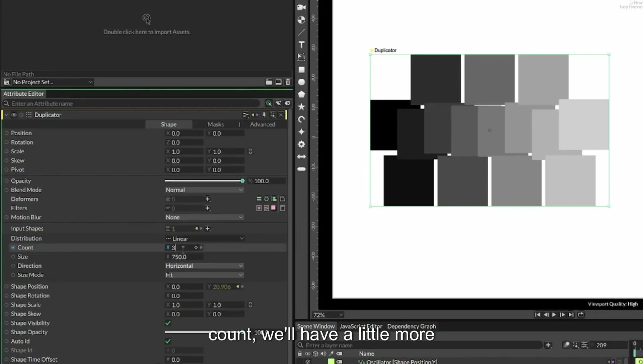
Task: Switch to the Advanced tab
Action: tap(263, 124)
